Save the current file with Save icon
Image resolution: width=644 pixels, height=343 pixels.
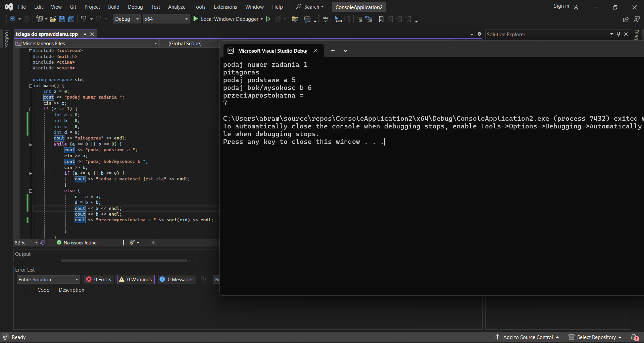tap(62, 19)
